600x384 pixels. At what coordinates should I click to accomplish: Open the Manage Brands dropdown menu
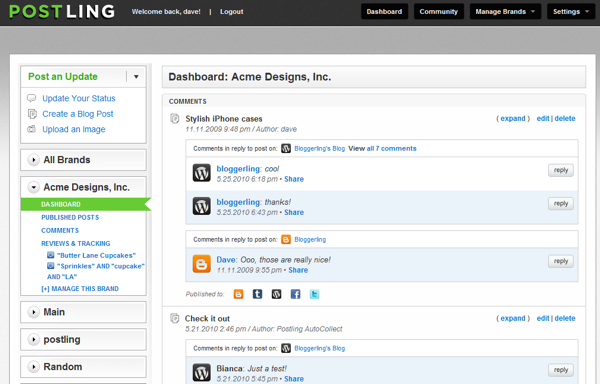pos(505,11)
